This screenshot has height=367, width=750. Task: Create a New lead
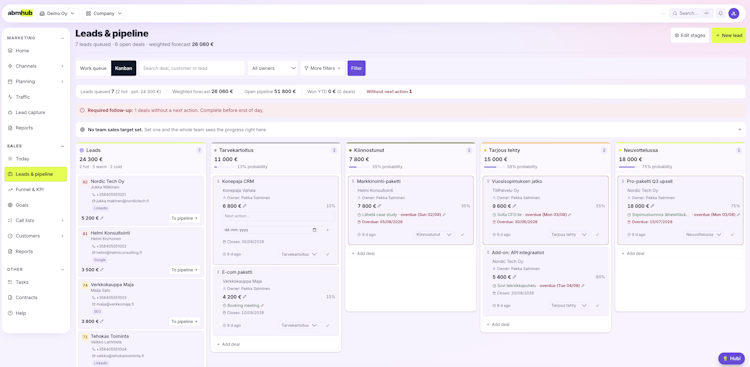728,35
